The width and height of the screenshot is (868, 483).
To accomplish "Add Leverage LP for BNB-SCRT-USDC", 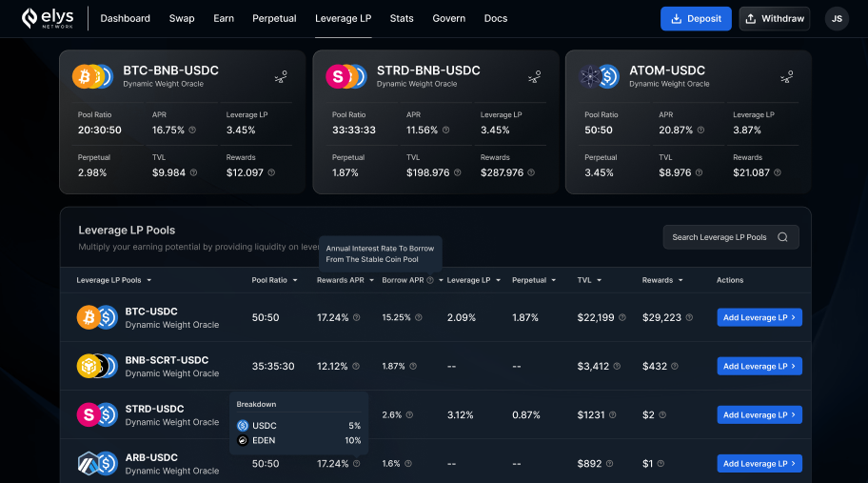I will pyautogui.click(x=759, y=366).
